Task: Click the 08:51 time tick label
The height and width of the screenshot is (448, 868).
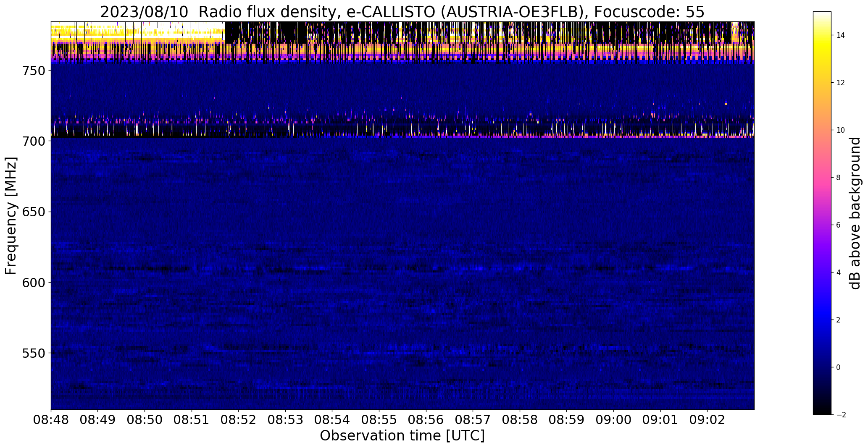Action: point(192,420)
